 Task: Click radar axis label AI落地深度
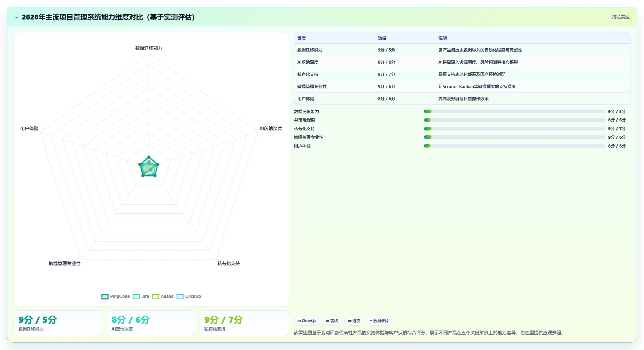tap(271, 128)
